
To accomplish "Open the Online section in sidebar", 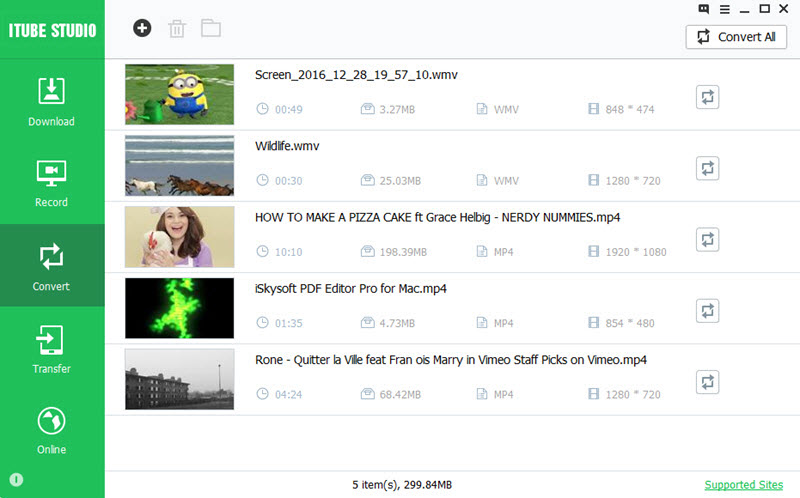I will point(52,431).
